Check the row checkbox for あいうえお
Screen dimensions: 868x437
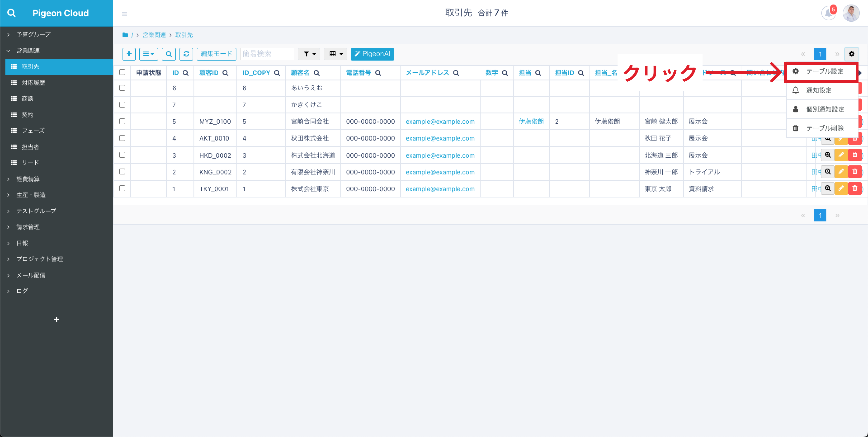pos(122,88)
